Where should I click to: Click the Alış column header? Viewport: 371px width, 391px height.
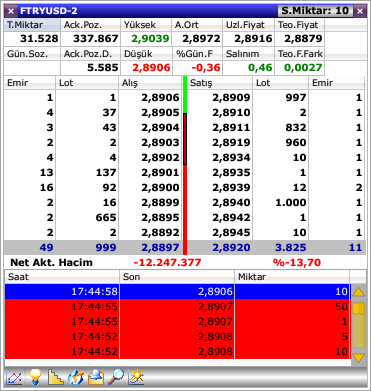tap(150, 83)
